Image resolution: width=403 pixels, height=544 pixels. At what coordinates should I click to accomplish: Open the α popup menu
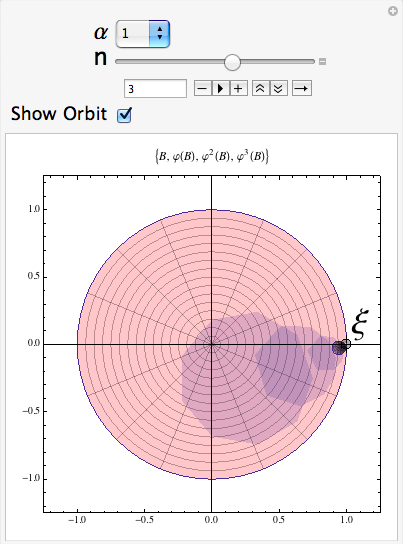(x=142, y=33)
